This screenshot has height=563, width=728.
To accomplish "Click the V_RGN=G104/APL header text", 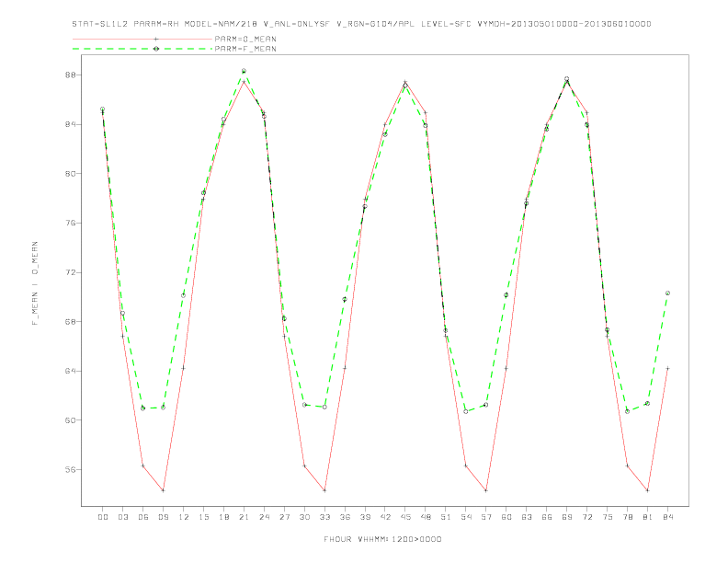I will 376,24.
